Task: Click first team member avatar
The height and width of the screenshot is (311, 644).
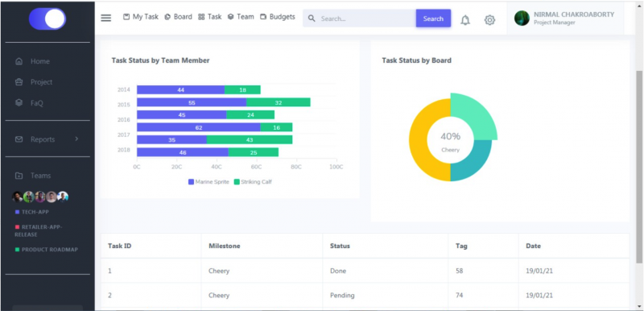Action: coord(17,197)
